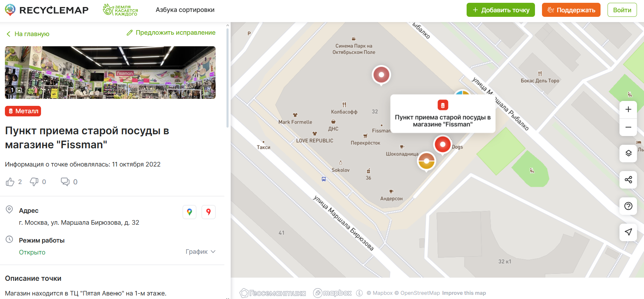
Task: Click 'Синема Парк на Октябрьском Поле' label
Action: tap(354, 49)
